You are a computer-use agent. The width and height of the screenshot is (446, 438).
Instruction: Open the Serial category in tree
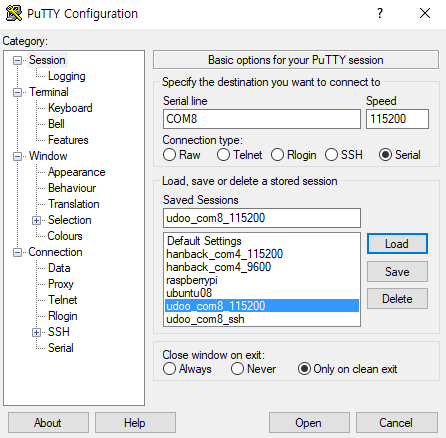tap(61, 348)
